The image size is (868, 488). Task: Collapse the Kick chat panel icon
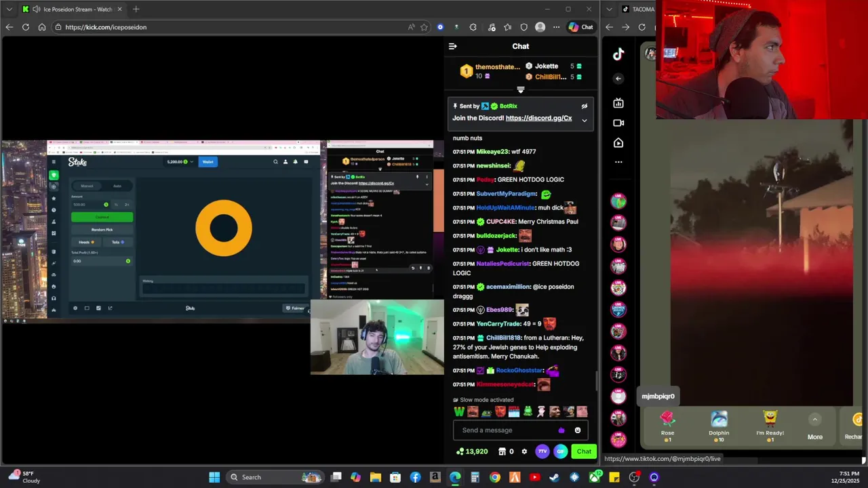coord(453,46)
